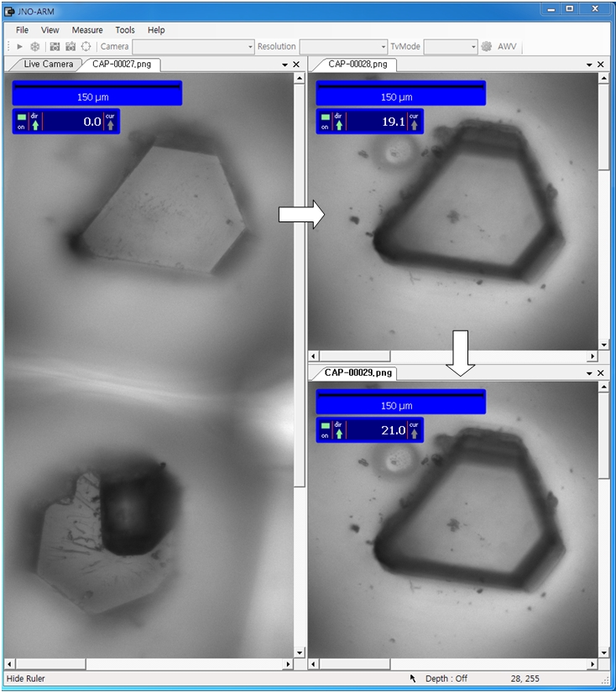Close the CAP-00029.png panel

tap(600, 372)
